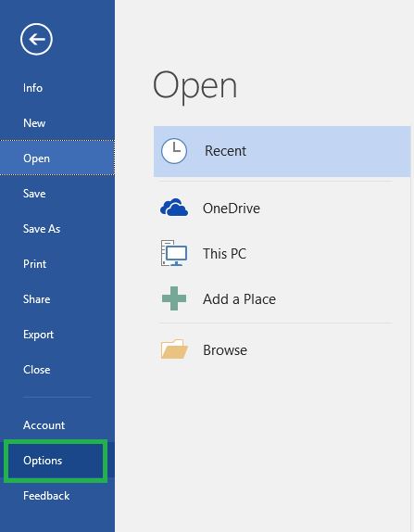This screenshot has width=414, height=532.
Task: Click the This PC computer icon
Action: coord(174,253)
